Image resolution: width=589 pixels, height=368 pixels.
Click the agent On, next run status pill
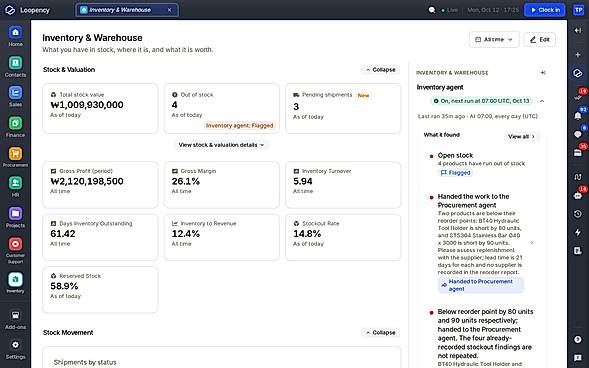pos(481,101)
